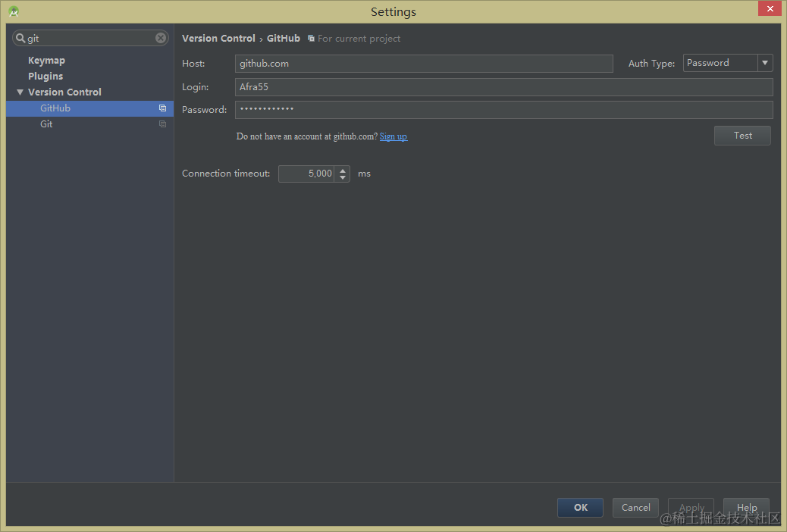Collapse the Version Control tree node

click(x=20, y=92)
